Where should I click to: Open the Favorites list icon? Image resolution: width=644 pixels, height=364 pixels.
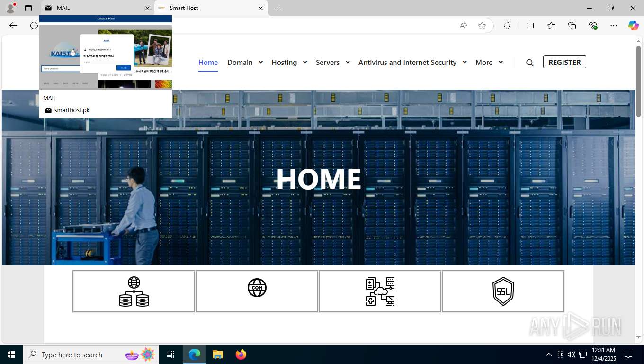(551, 26)
